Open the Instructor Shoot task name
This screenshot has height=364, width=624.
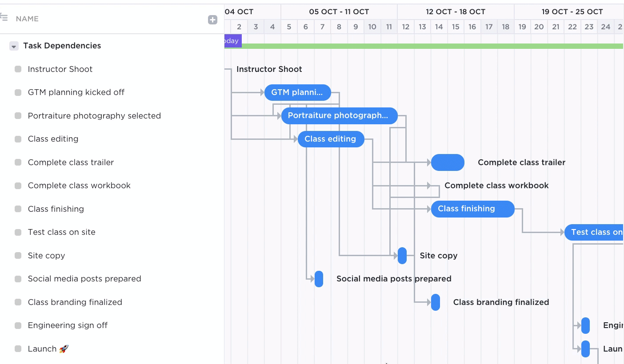pyautogui.click(x=60, y=69)
